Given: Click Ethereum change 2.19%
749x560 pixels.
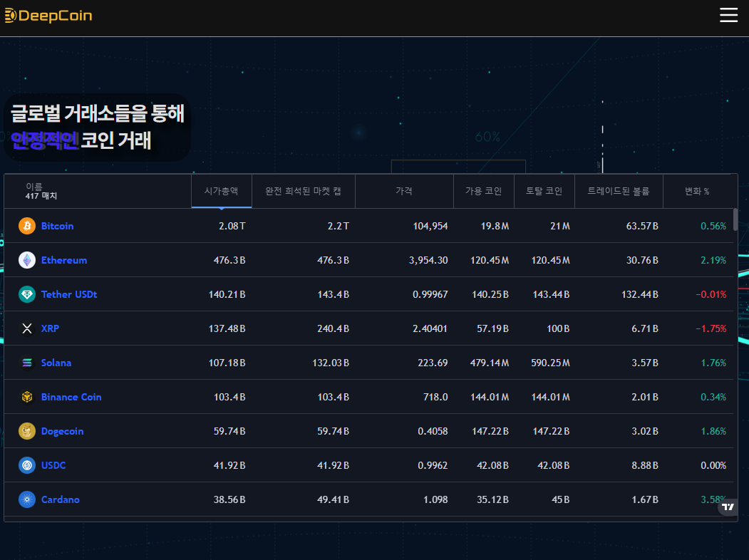Looking at the screenshot, I should pos(713,260).
